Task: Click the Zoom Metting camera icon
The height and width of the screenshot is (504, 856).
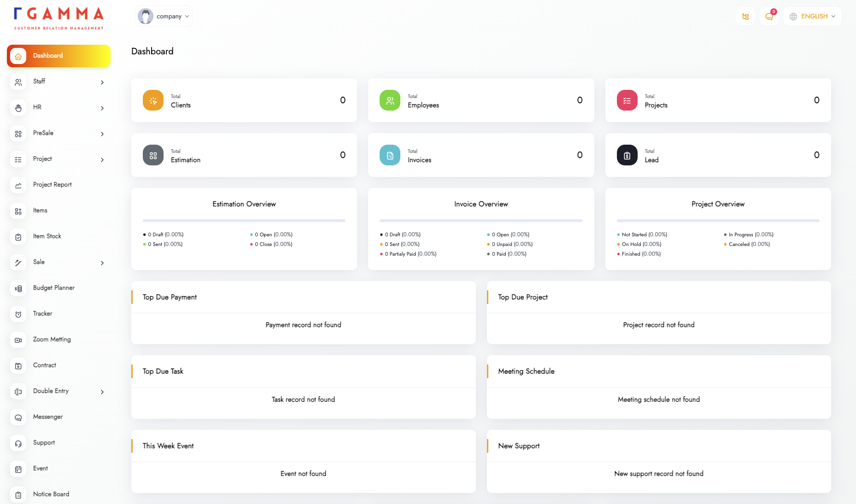Action: 18,340
